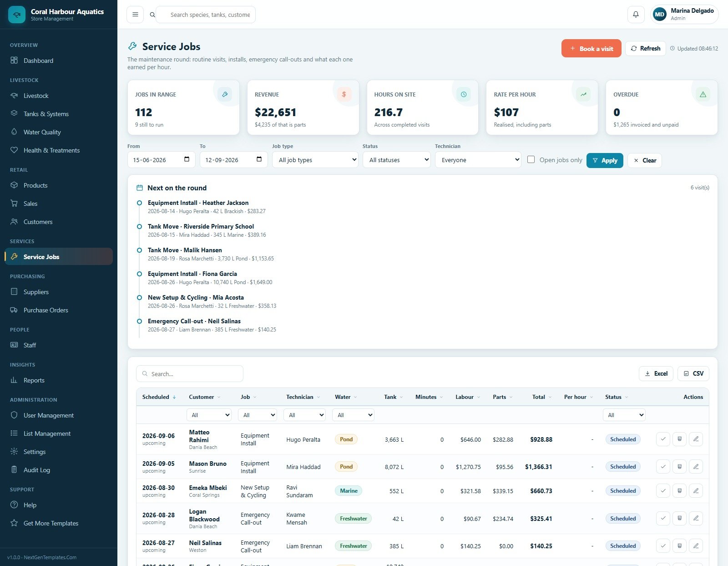Image resolution: width=728 pixels, height=566 pixels.
Task: Click the Audit Log clipboard icon
Action: coord(14,470)
